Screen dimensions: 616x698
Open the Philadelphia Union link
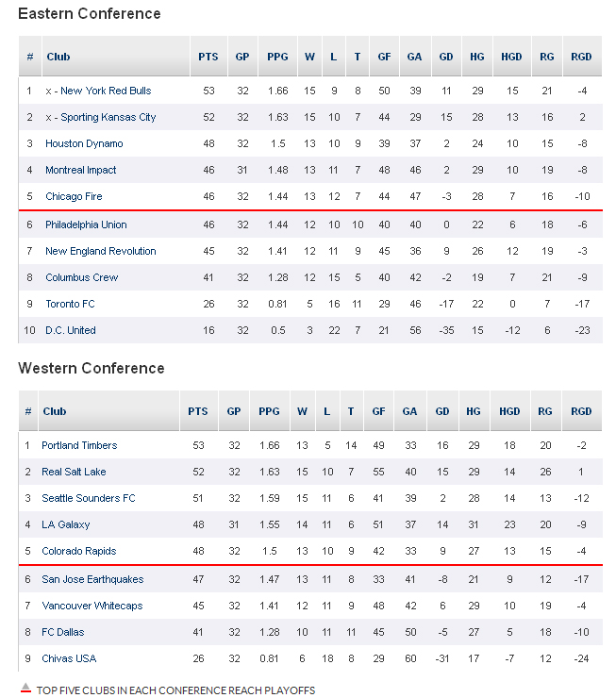pyautogui.click(x=86, y=224)
